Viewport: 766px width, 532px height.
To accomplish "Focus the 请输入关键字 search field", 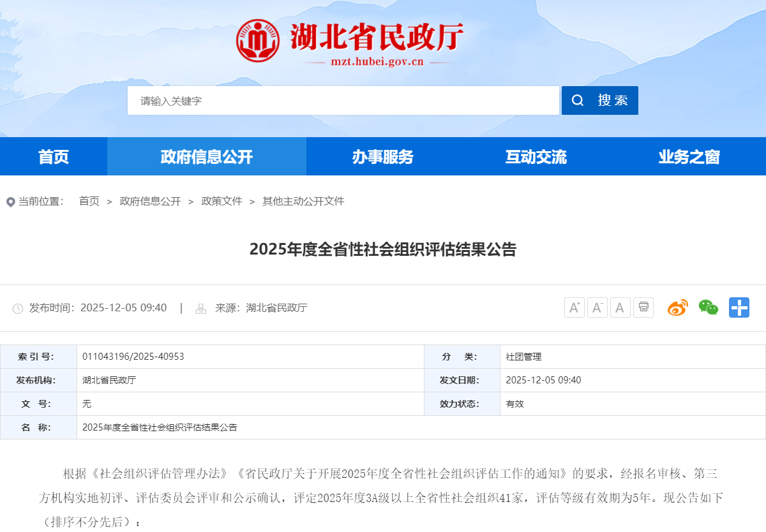I will 343,101.
